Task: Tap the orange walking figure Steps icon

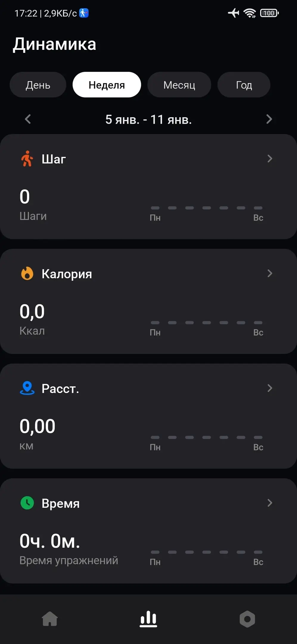Action: coord(27,159)
